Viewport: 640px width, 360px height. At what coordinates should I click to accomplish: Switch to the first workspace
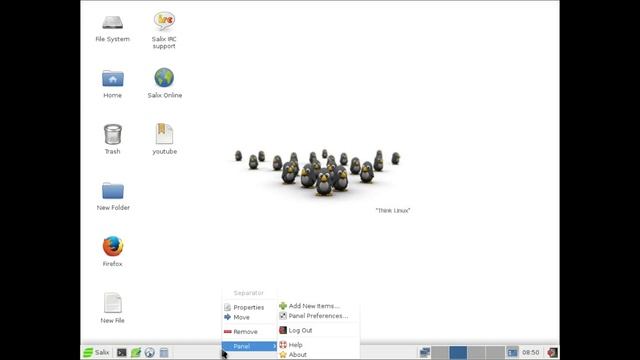pos(440,352)
